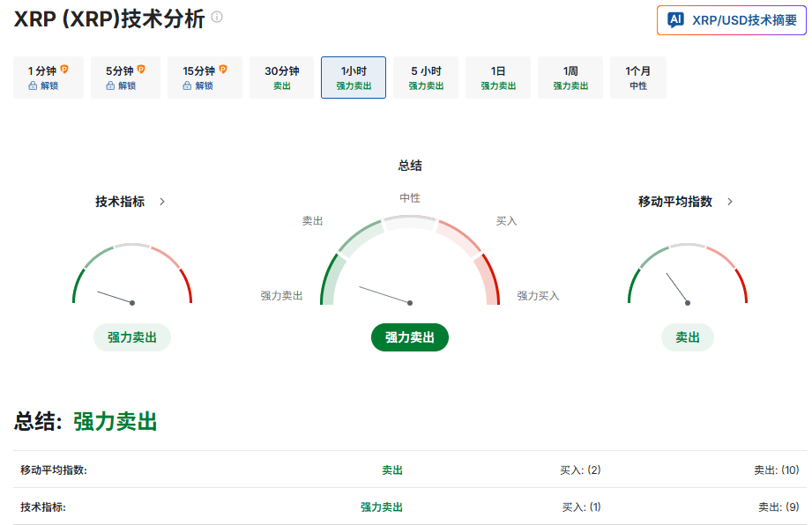The height and width of the screenshot is (525, 812).
Task: Click the XRP (XRP)技术分析 page title
Action: click(x=109, y=19)
